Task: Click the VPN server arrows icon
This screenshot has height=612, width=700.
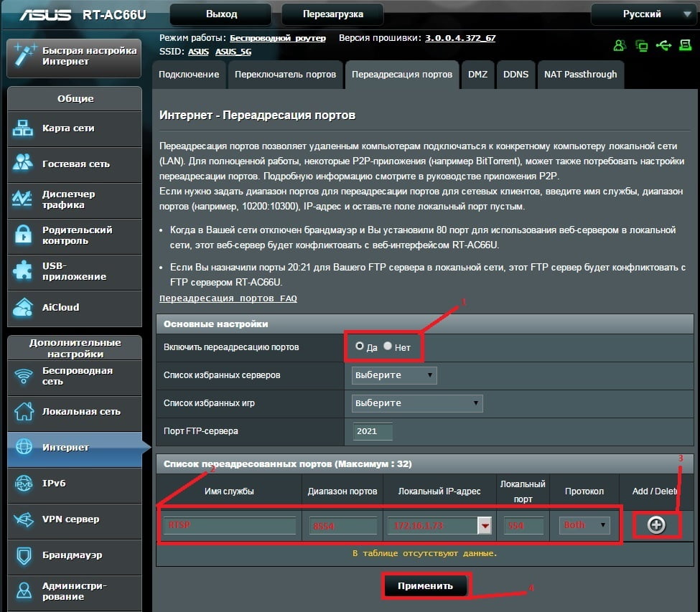Action: tap(24, 519)
